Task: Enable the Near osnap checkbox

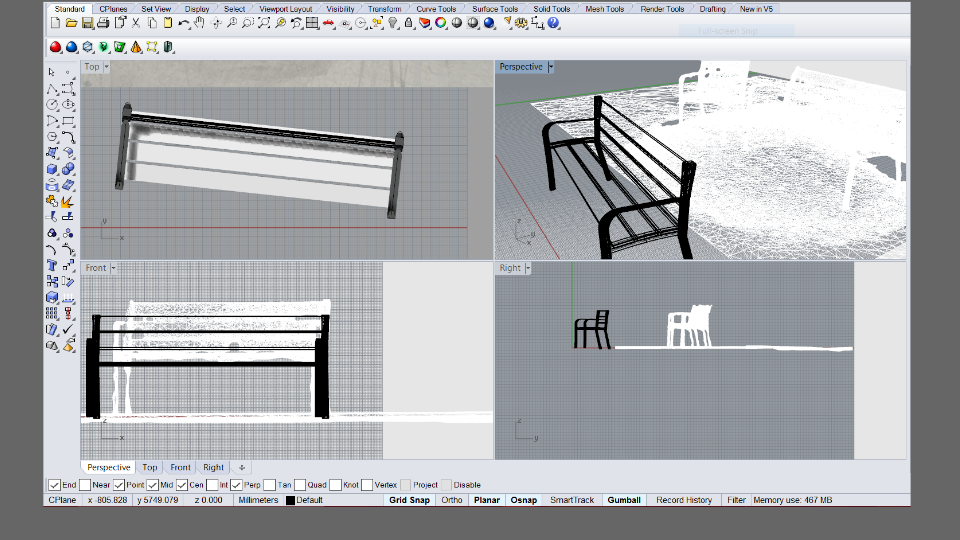Action: coord(85,485)
